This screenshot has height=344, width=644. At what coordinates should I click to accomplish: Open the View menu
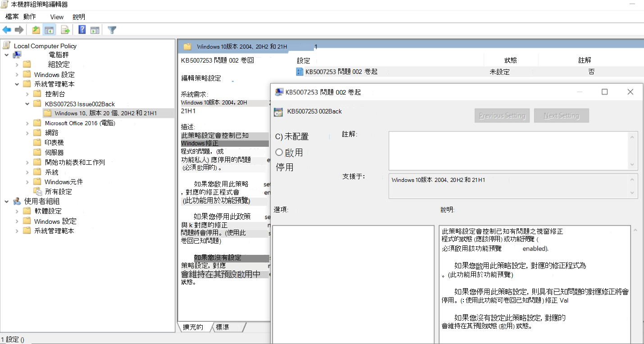pos(57,17)
